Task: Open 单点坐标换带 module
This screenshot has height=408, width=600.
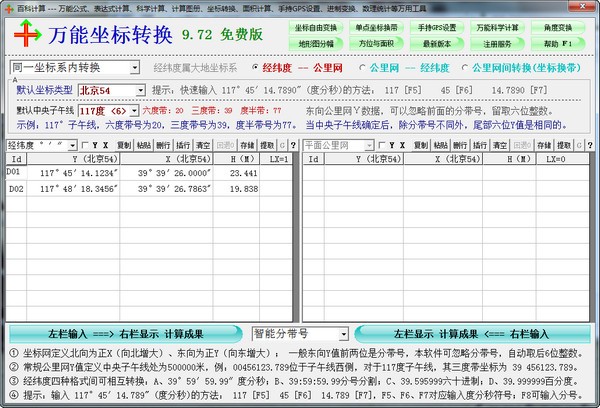Action: (377, 28)
